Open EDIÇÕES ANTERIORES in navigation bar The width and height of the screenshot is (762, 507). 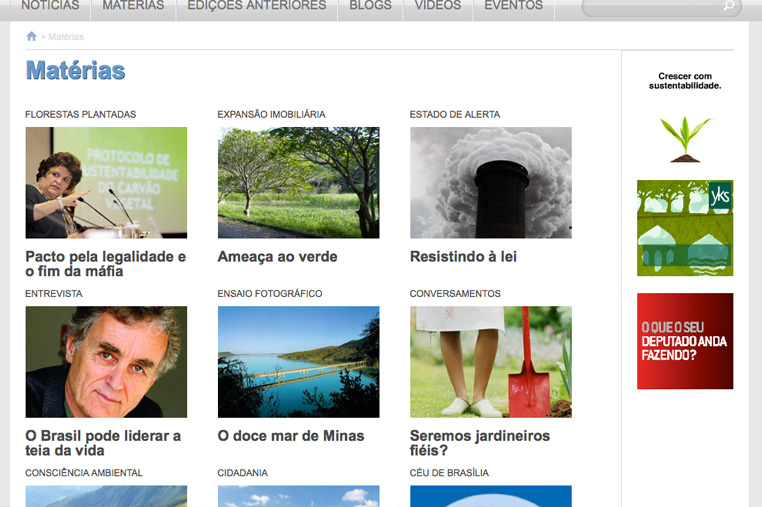257,6
